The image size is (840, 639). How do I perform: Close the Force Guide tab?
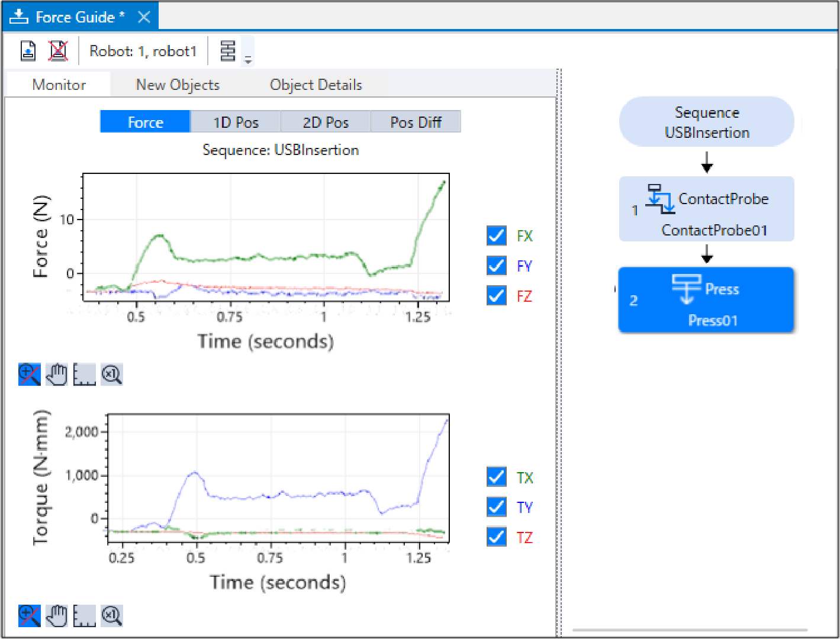(x=144, y=17)
